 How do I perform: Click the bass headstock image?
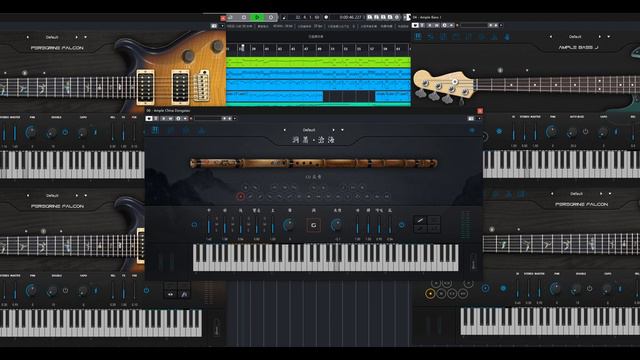(x=444, y=87)
